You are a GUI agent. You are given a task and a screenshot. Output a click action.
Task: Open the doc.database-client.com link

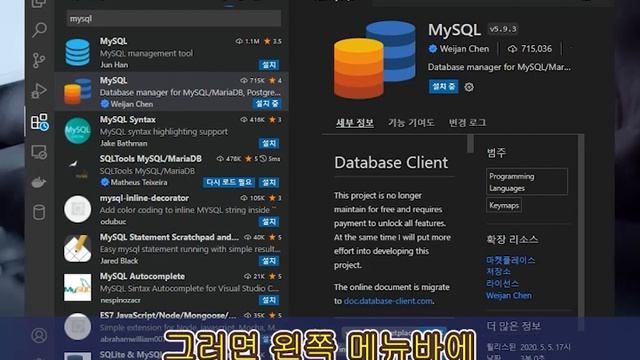coord(388,301)
